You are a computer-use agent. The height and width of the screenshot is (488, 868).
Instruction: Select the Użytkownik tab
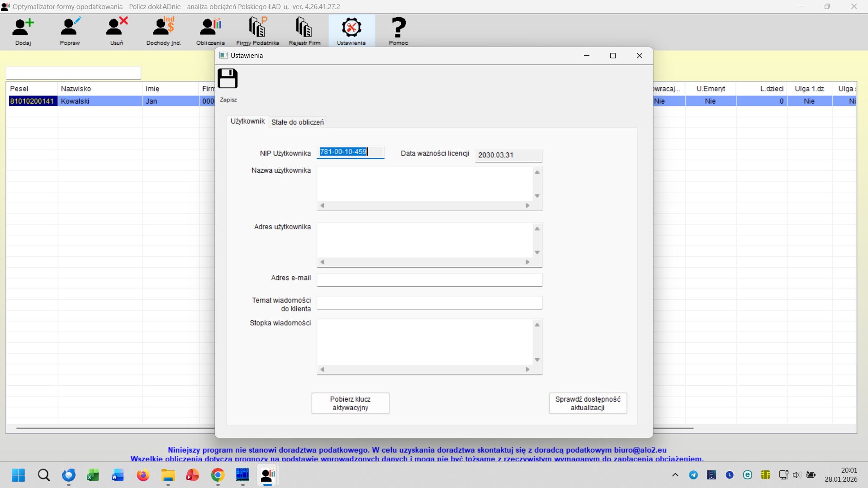click(x=247, y=121)
